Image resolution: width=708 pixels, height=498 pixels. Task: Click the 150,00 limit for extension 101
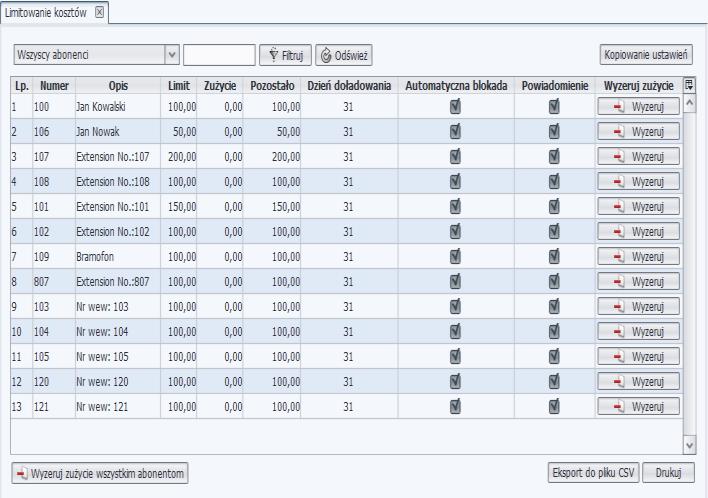tap(179, 207)
